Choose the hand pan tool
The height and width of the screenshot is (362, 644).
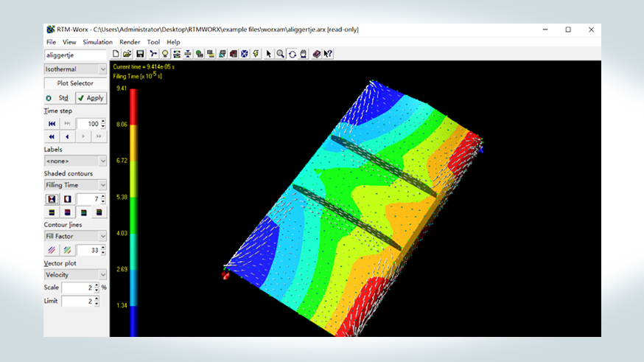click(x=304, y=54)
